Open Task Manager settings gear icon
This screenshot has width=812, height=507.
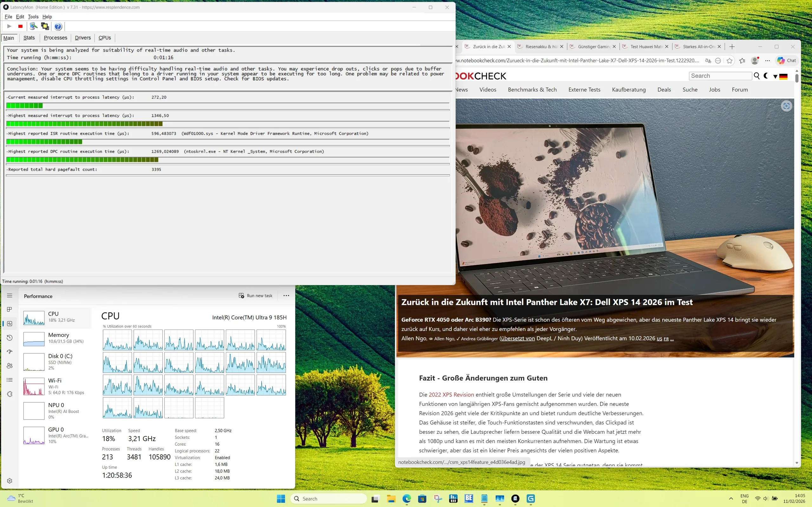[x=10, y=480]
